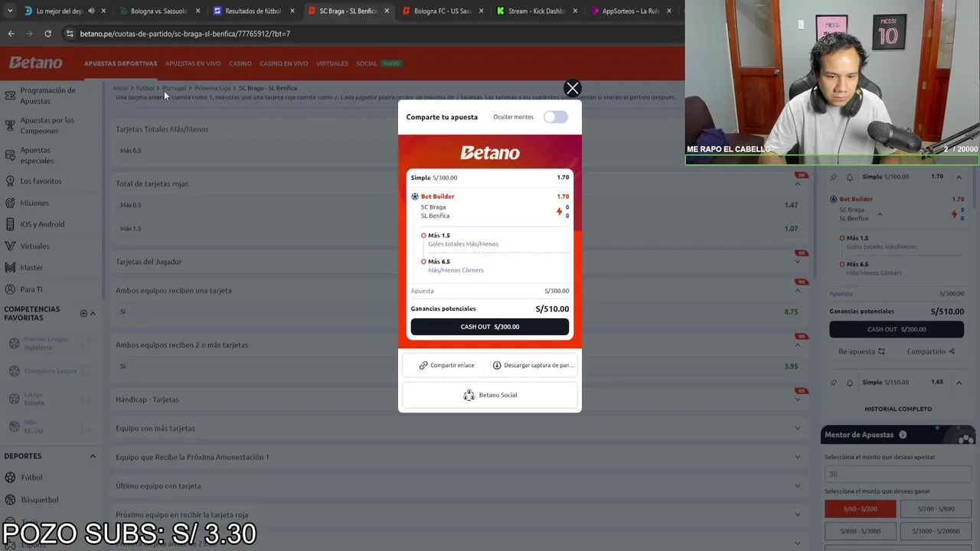Toggle the Ocultar montos switch
This screenshot has width=980, height=551.
coord(556,117)
